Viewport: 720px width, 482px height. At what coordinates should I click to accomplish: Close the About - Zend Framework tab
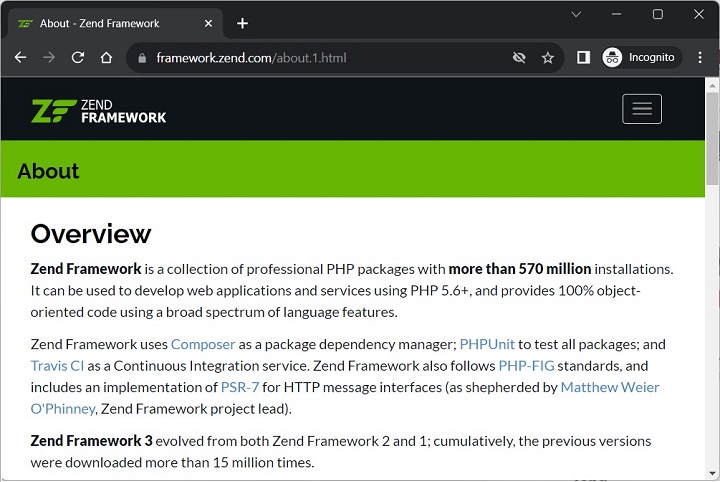coord(210,23)
